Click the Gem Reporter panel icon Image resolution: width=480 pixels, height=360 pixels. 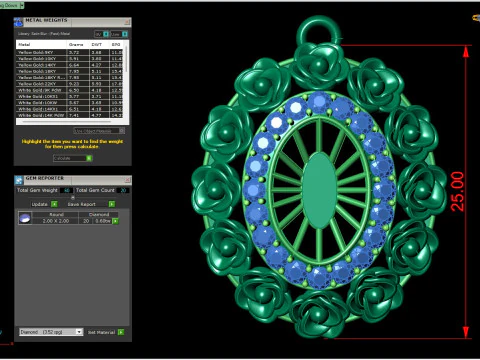(19, 180)
